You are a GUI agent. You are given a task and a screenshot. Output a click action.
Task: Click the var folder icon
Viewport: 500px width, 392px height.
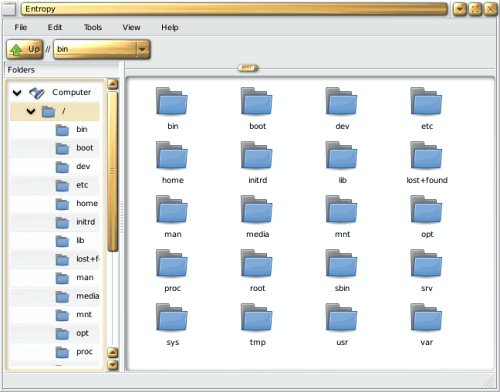[x=426, y=317]
